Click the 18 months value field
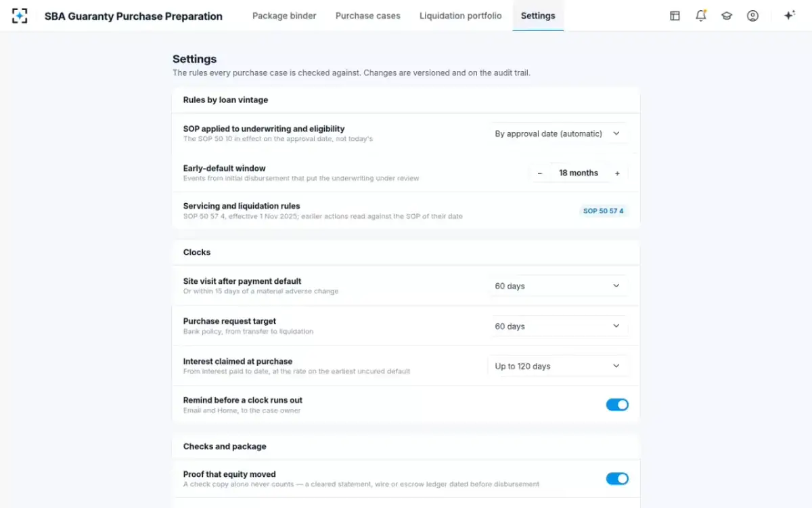This screenshot has height=508, width=812. [x=579, y=173]
